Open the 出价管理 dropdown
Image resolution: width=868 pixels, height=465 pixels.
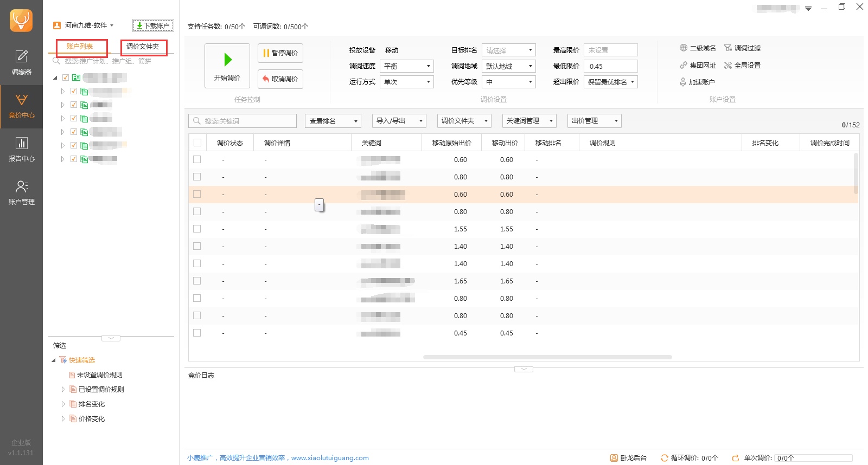(x=595, y=121)
